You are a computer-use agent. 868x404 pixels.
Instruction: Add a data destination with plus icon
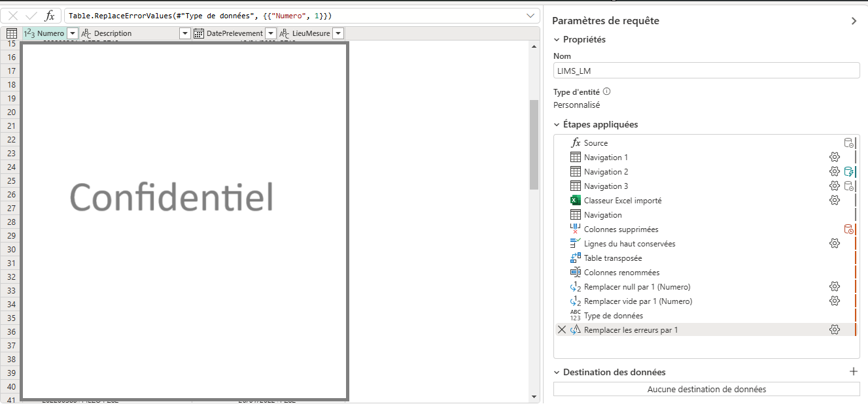853,371
